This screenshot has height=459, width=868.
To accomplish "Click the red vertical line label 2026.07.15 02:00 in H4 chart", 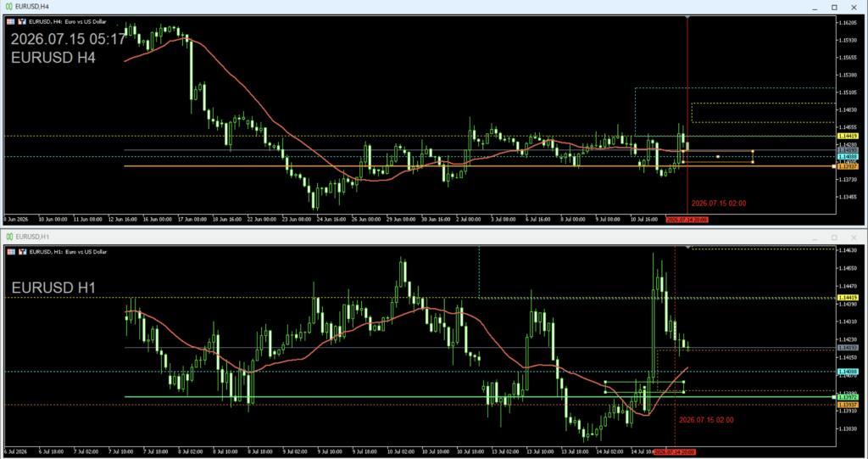I will pos(719,204).
